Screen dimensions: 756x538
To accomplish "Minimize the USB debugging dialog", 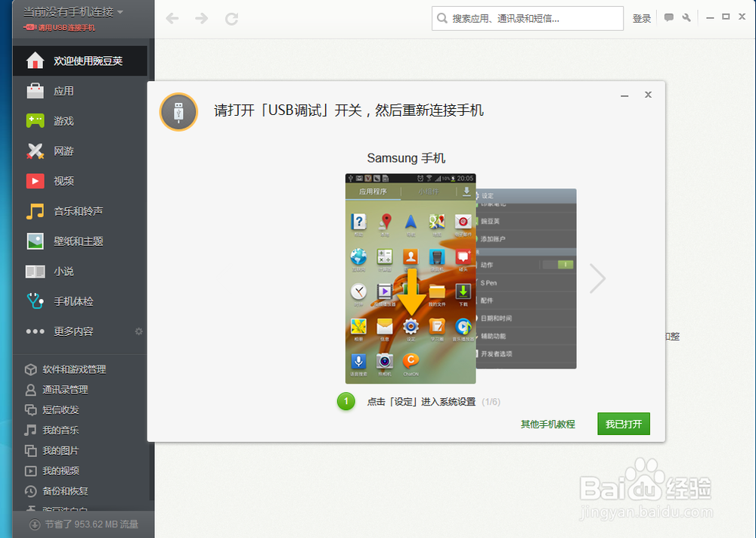I will pos(624,95).
